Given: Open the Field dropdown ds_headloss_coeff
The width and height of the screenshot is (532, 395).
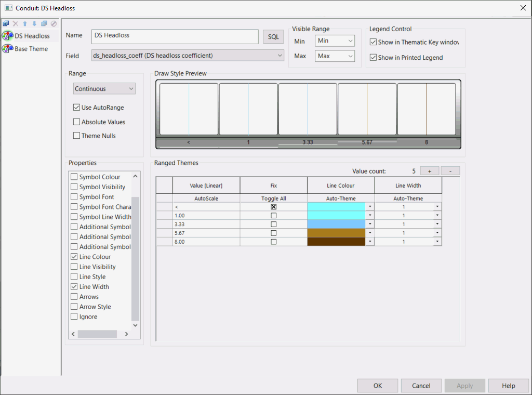Looking at the screenshot, I should [x=188, y=55].
